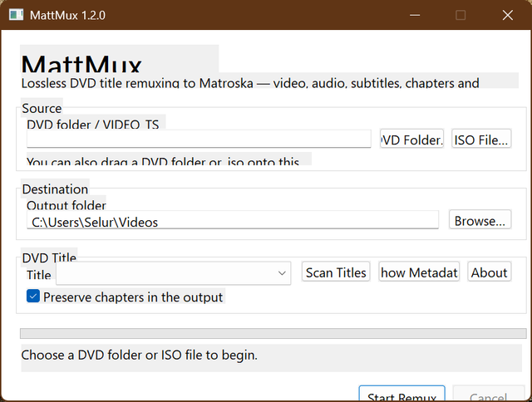The width and height of the screenshot is (532, 402).
Task: Open the DVD Title combo box
Action: (174, 273)
